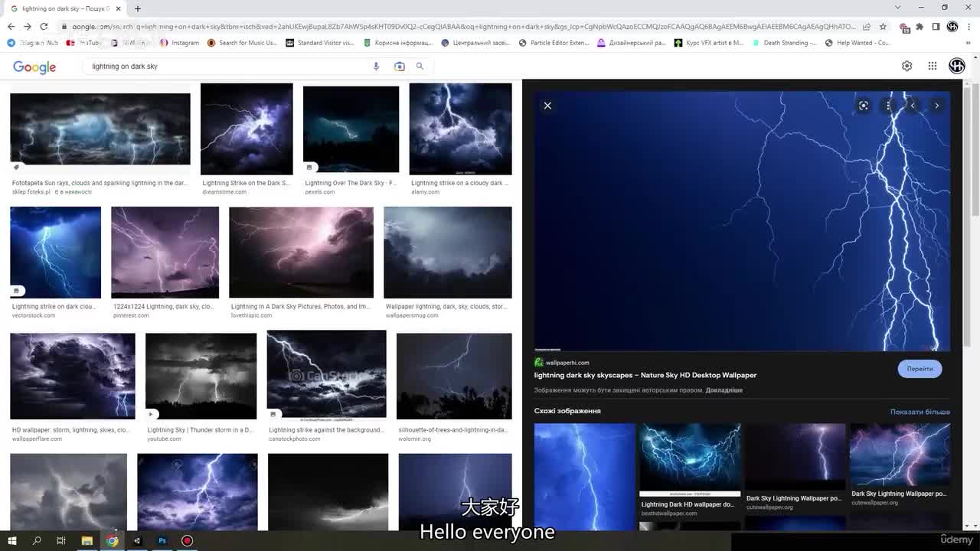Open the preview image three-dot options menu
The image size is (980, 551).
point(888,106)
